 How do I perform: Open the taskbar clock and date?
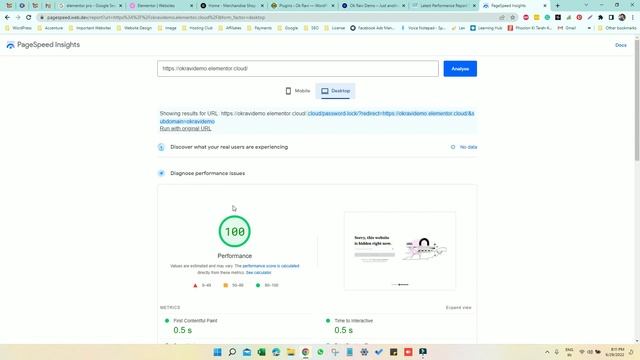click(x=616, y=352)
